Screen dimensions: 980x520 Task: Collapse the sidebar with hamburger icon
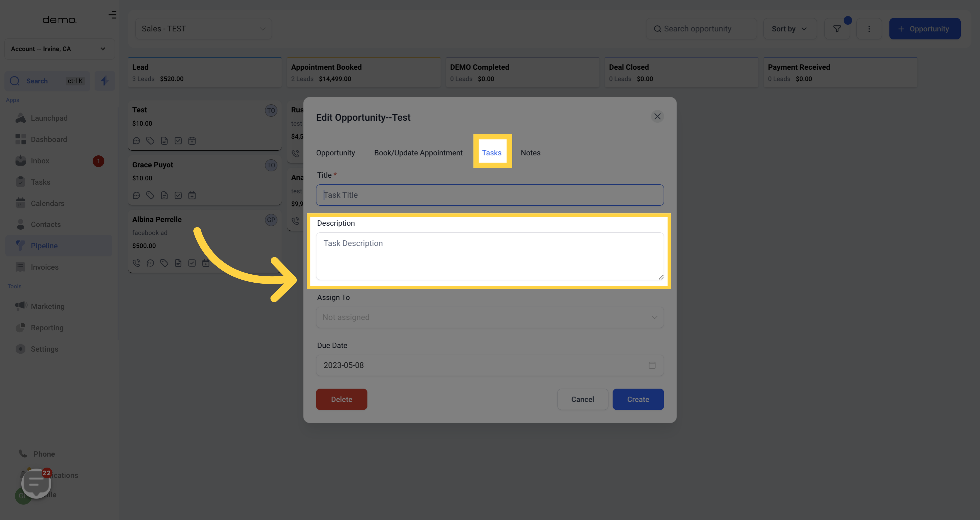point(112,15)
